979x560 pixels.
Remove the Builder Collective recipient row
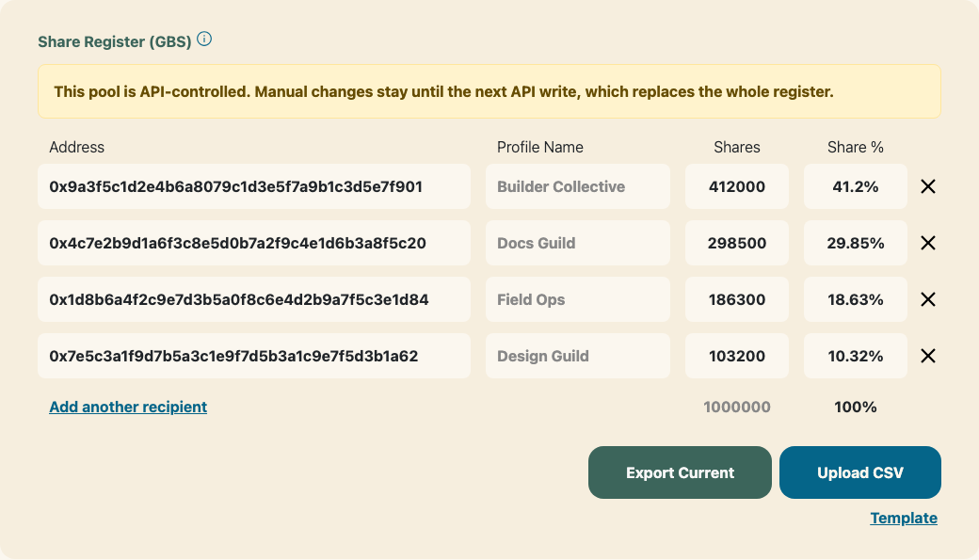point(928,186)
